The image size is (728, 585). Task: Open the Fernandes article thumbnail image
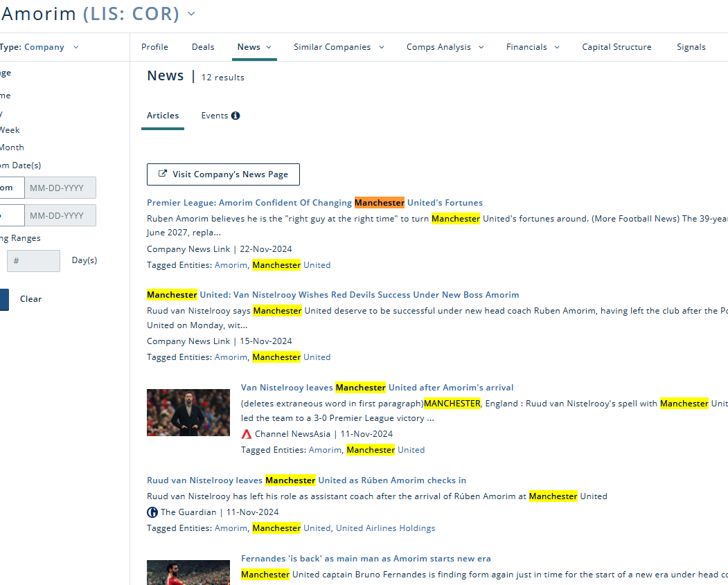pyautogui.click(x=188, y=573)
